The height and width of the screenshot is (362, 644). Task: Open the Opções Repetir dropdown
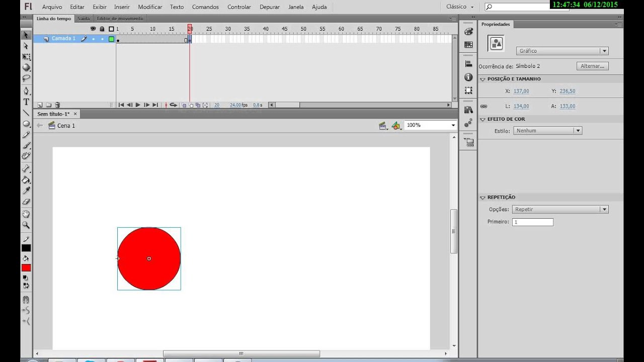[560, 209]
